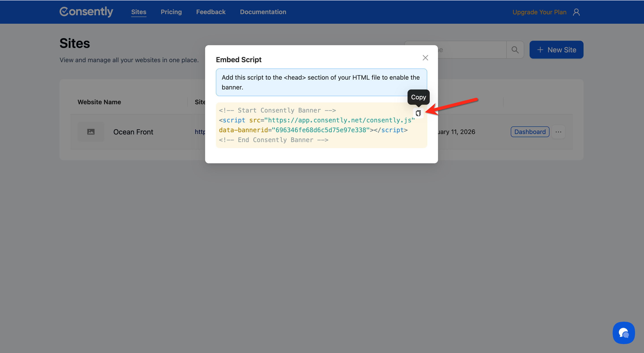
Task: Open the Feedback menu item
Action: click(x=210, y=12)
